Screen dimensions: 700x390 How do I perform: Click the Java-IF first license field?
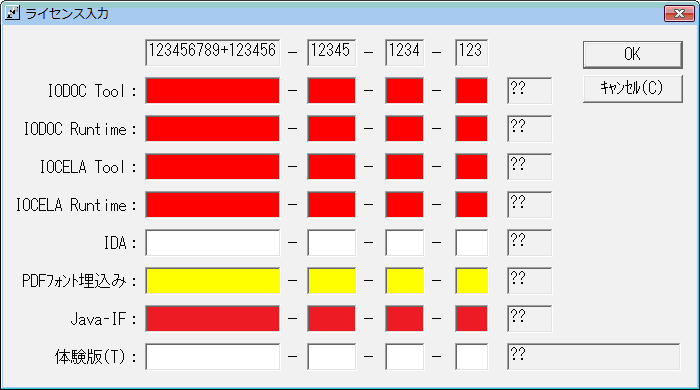tap(212, 319)
